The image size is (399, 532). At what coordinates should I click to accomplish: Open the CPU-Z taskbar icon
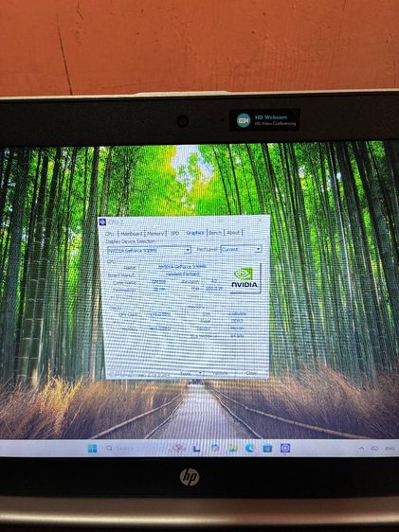(x=285, y=448)
